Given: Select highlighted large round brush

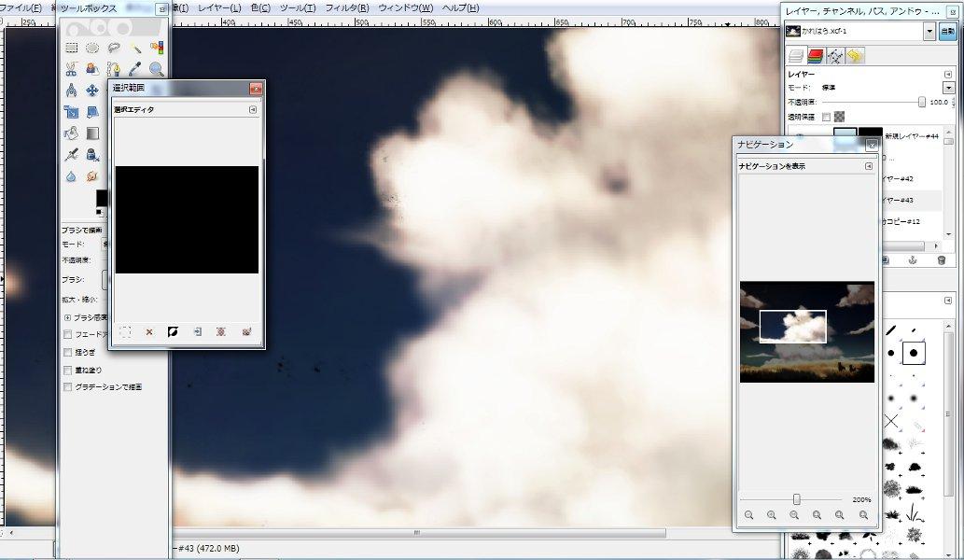Looking at the screenshot, I should click(914, 353).
